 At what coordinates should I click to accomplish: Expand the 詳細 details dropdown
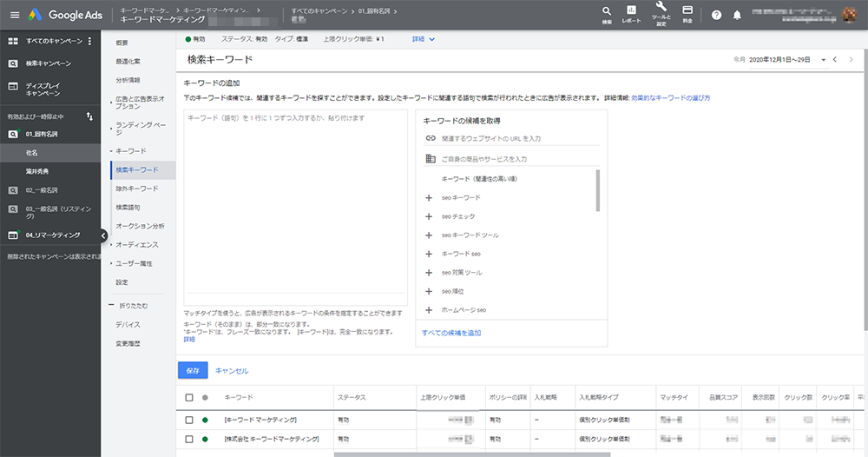(424, 39)
